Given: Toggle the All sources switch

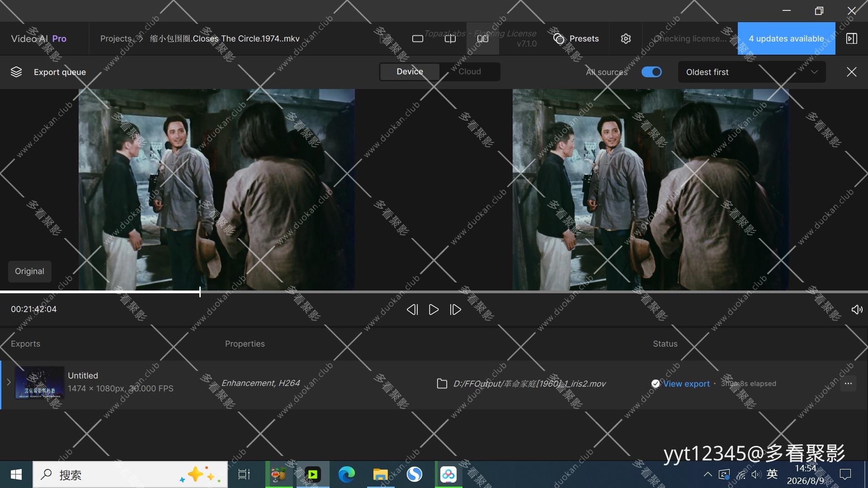Looking at the screenshot, I should (651, 72).
